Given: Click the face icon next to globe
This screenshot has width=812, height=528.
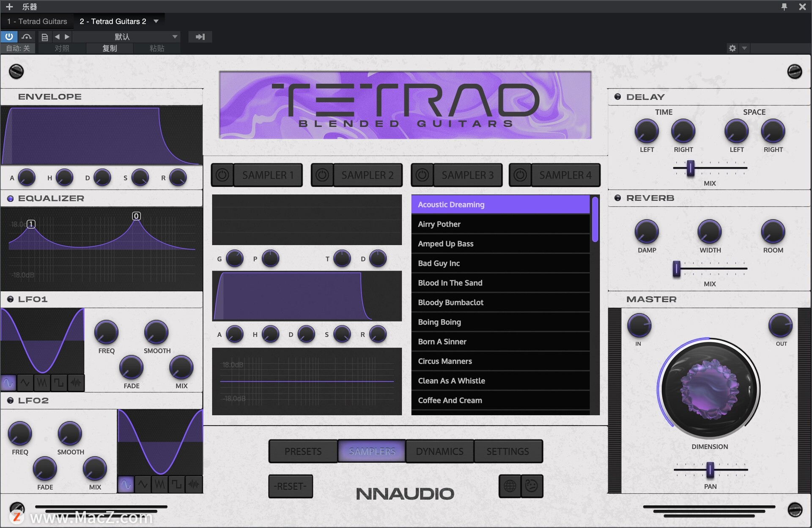Looking at the screenshot, I should coord(532,486).
